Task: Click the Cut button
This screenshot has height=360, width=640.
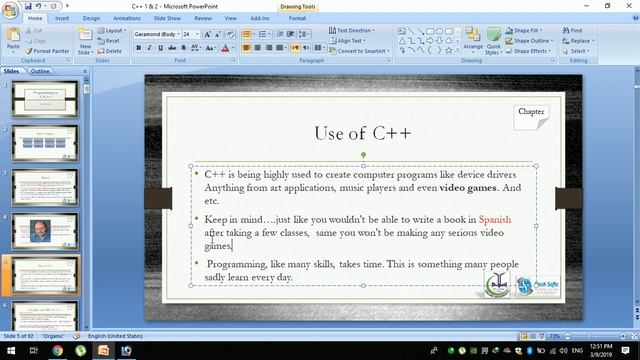Action: pos(34,31)
